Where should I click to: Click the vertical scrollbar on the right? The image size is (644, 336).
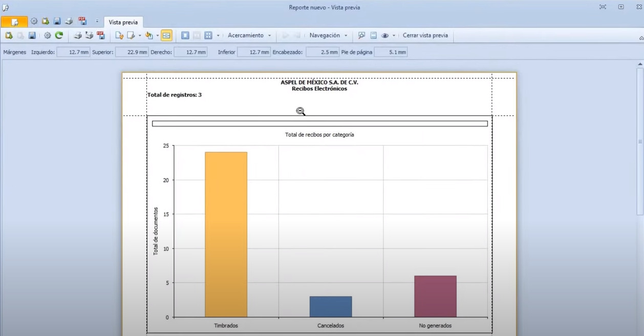pos(640,141)
